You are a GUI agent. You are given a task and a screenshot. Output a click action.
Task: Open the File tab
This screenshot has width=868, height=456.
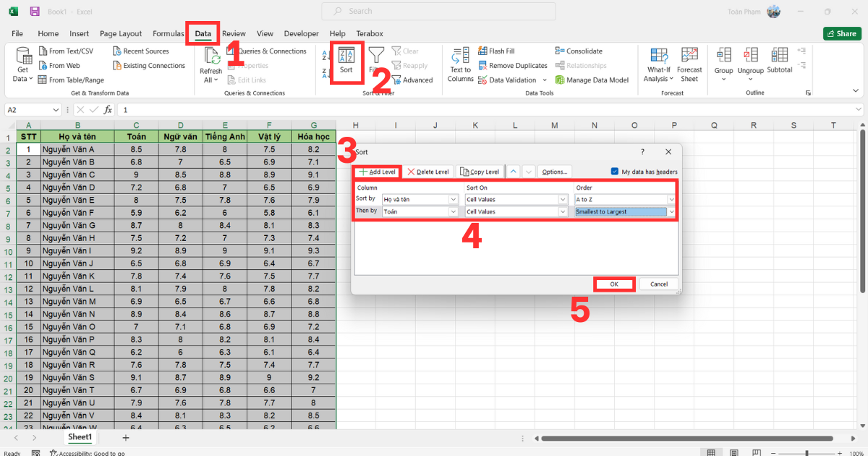click(x=17, y=34)
